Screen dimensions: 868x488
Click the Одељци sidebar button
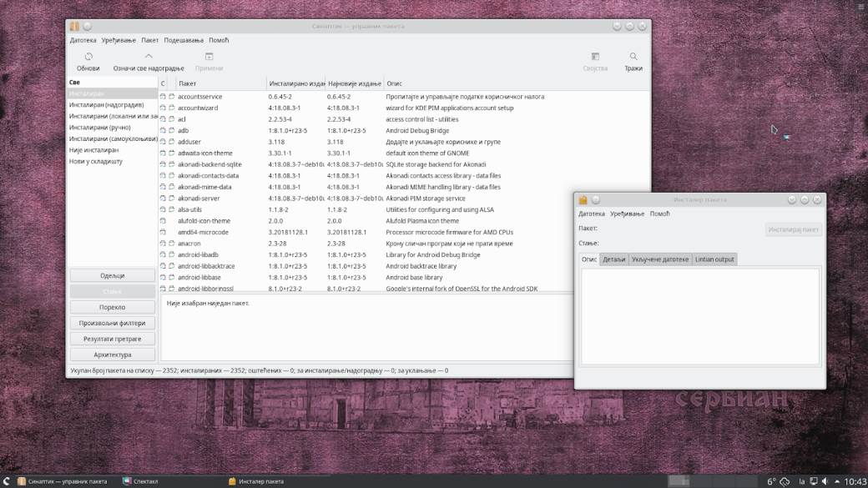point(113,274)
